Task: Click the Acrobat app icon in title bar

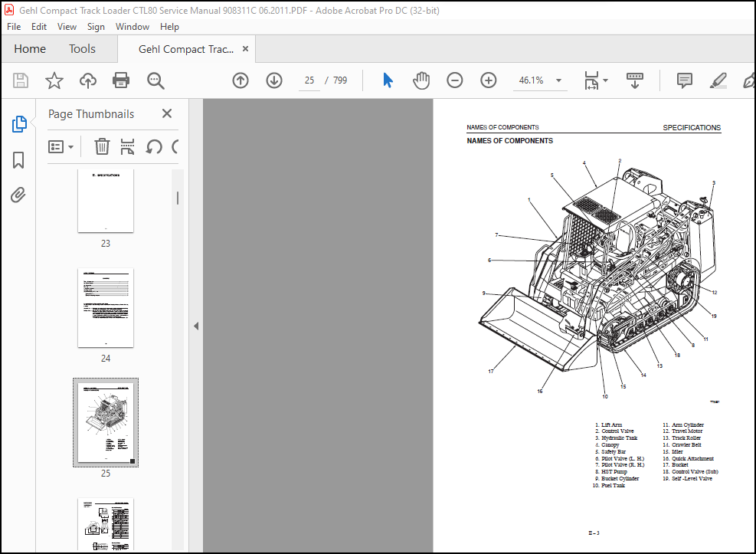Action: [9, 10]
